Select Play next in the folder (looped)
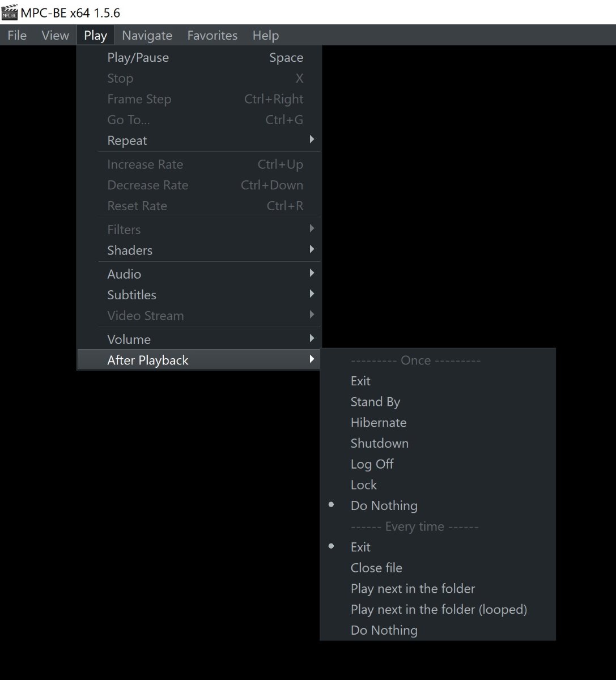The image size is (616, 680). pyautogui.click(x=439, y=609)
